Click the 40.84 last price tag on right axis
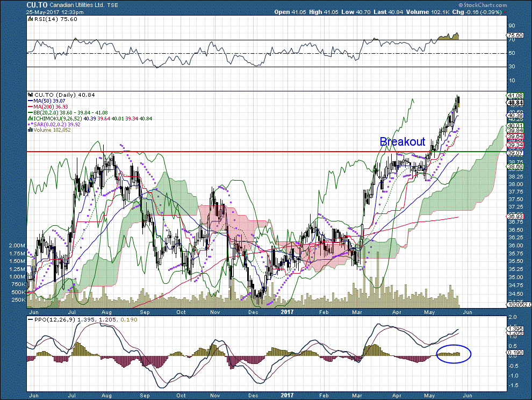The image size is (532, 400). coord(515,103)
